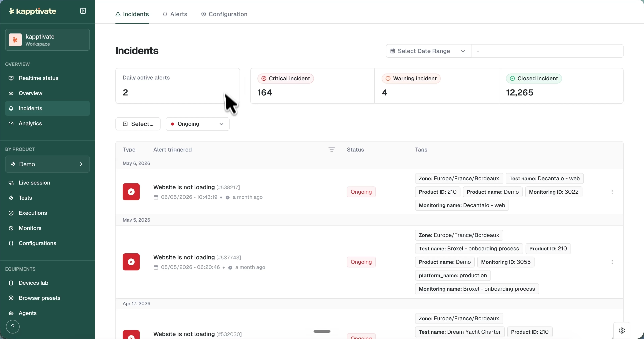Click tag Monitoring name: Broxel - onboarding process

(477, 289)
